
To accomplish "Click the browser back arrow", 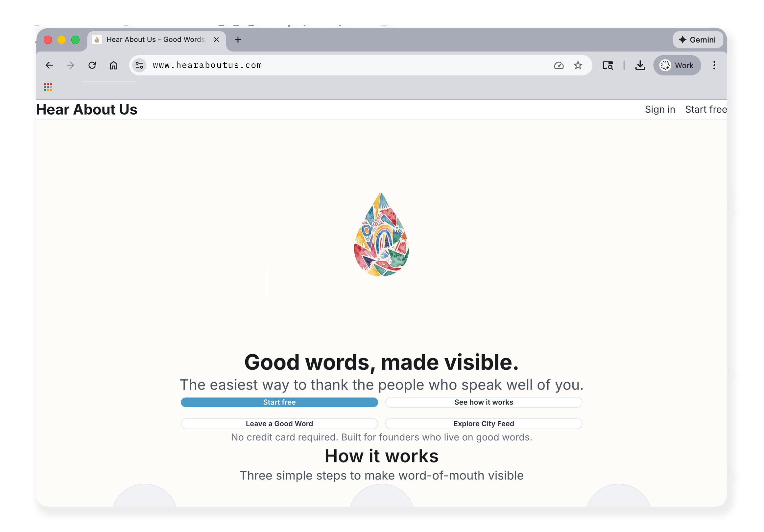I will click(x=49, y=65).
